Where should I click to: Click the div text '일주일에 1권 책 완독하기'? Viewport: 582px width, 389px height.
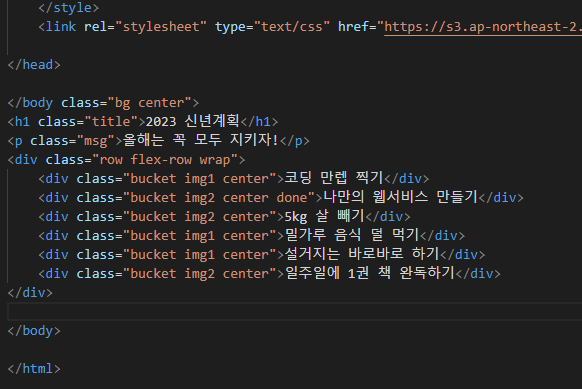pos(370,273)
